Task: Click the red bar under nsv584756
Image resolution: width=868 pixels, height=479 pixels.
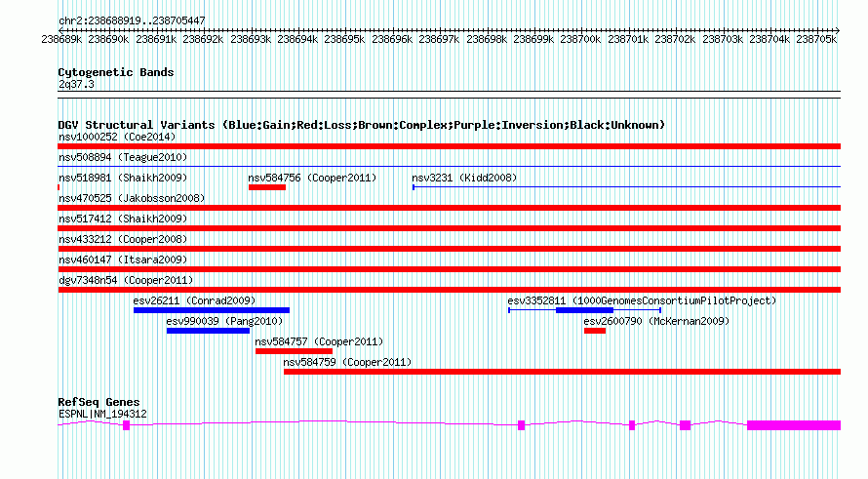Action: coord(267,187)
